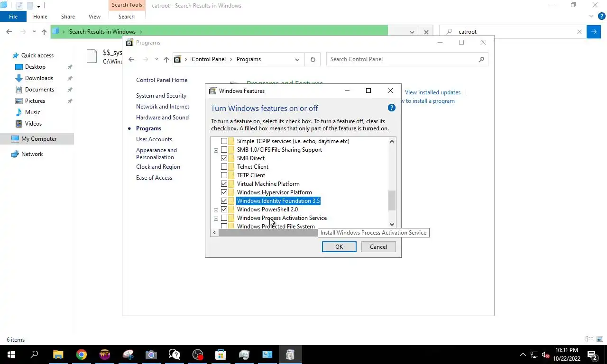This screenshot has width=607, height=364.
Task: Select Downloads in Quick access
Action: tap(39, 78)
